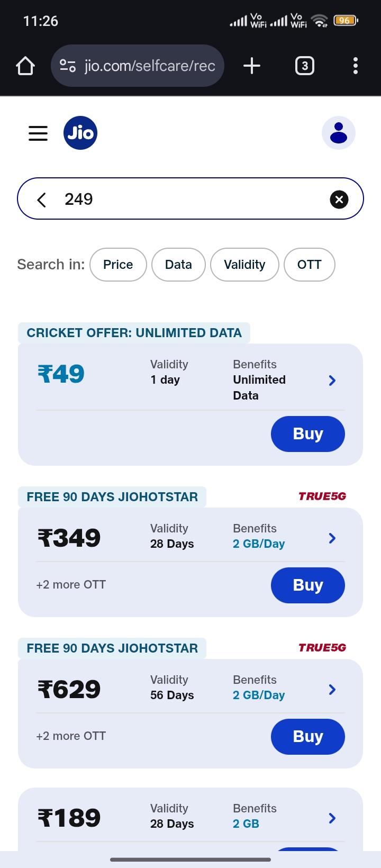Viewport: 381px width, 868px height.
Task: Enable the OTT search filter
Action: [x=310, y=264]
